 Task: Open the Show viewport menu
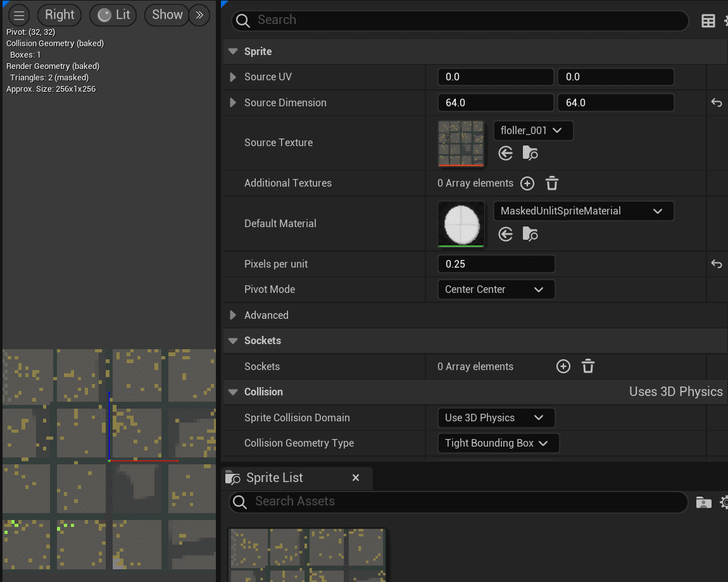coord(167,15)
